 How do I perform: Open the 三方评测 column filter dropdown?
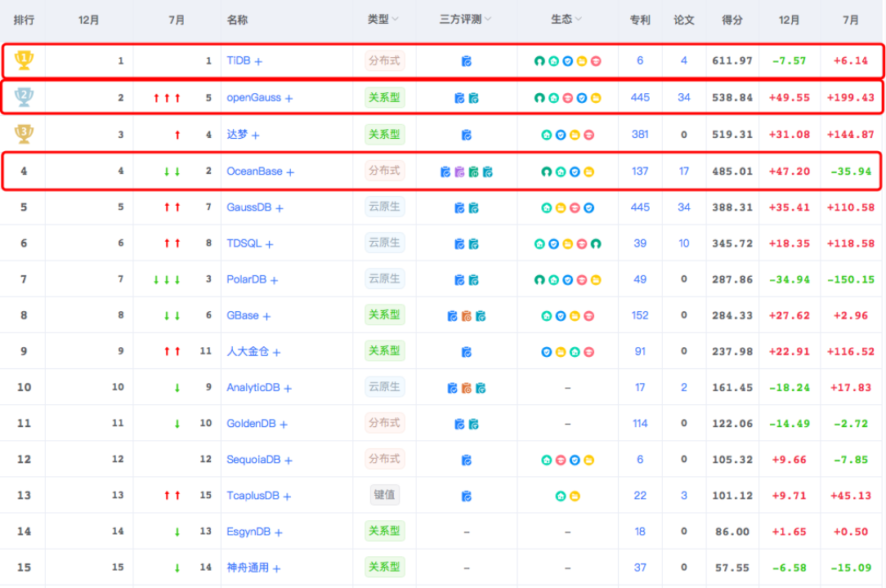(488, 20)
